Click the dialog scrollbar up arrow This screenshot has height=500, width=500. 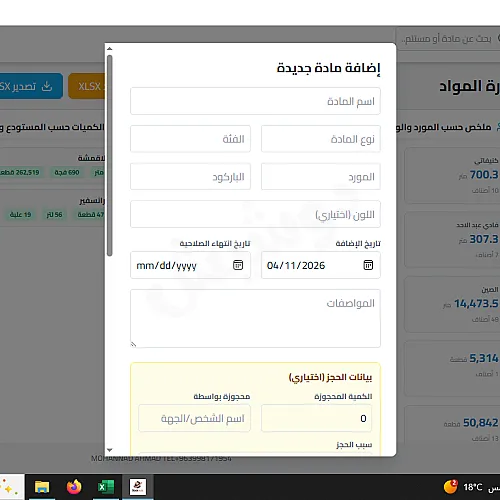[109, 49]
